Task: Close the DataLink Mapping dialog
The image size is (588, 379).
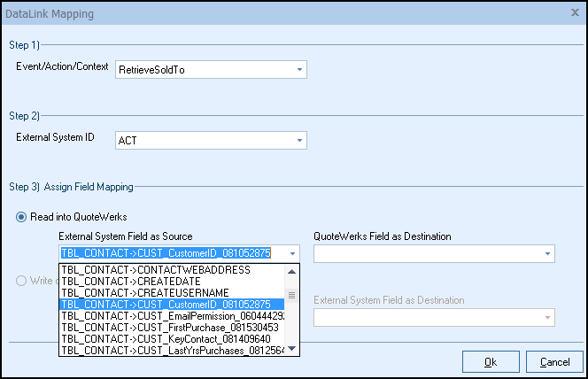Action: click(574, 14)
